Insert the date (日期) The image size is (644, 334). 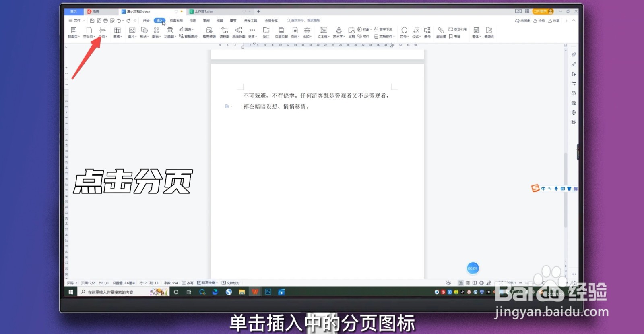pos(351,33)
